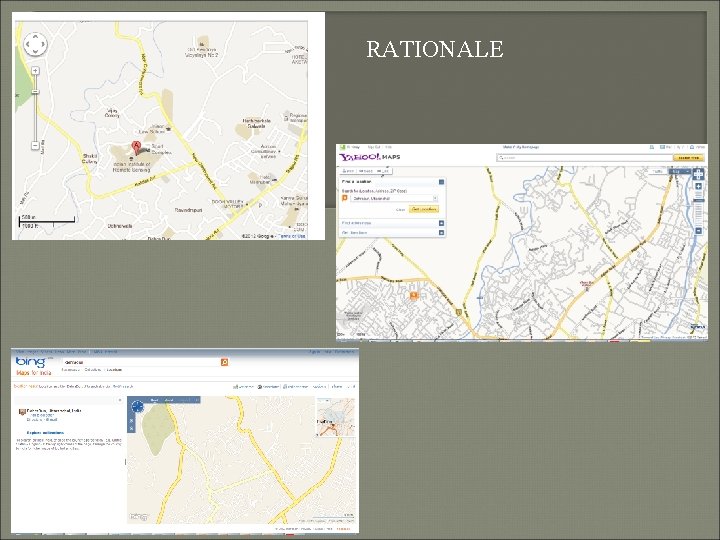Click the Yahoo! Maps logo
Screen dimensions: 720x540
click(370, 157)
